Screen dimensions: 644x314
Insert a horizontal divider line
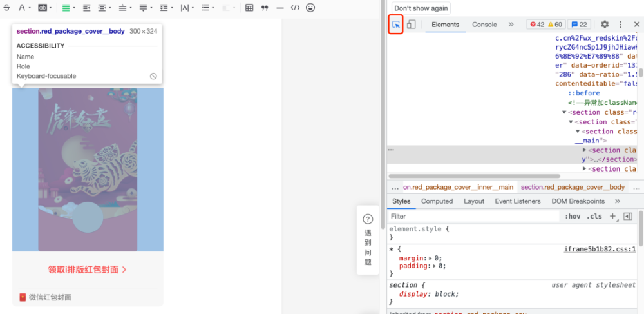(x=280, y=8)
